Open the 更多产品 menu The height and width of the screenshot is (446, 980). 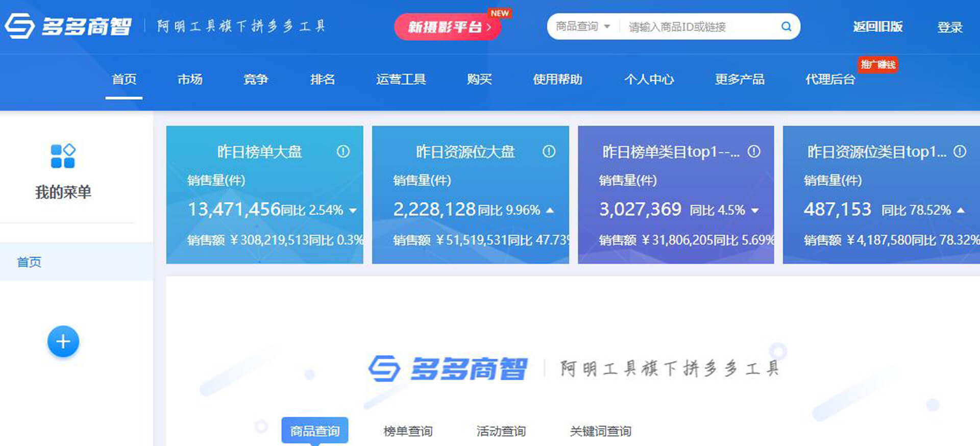(x=740, y=80)
